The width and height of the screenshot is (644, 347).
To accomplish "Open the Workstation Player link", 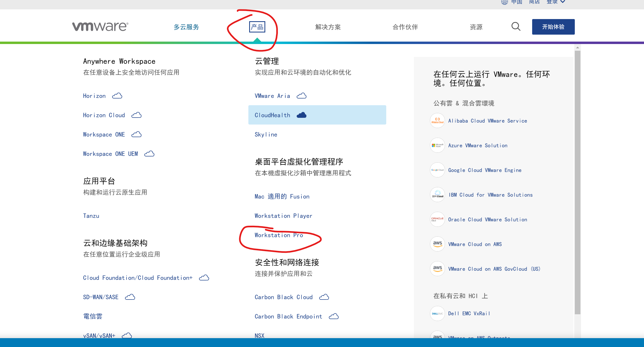I will click(283, 216).
